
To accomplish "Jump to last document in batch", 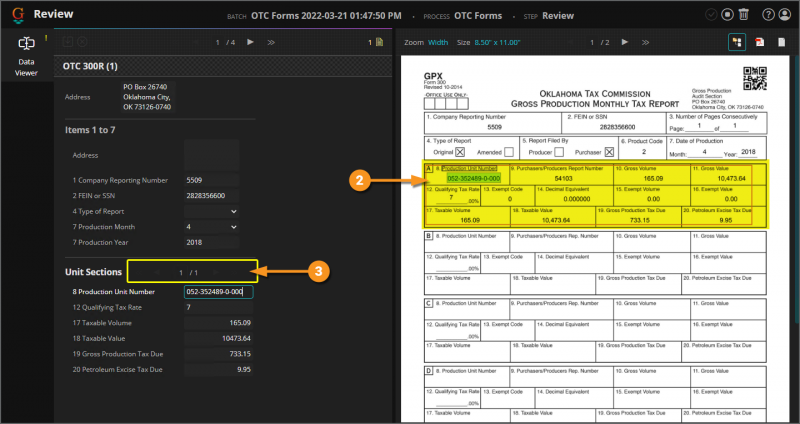I will pos(271,42).
